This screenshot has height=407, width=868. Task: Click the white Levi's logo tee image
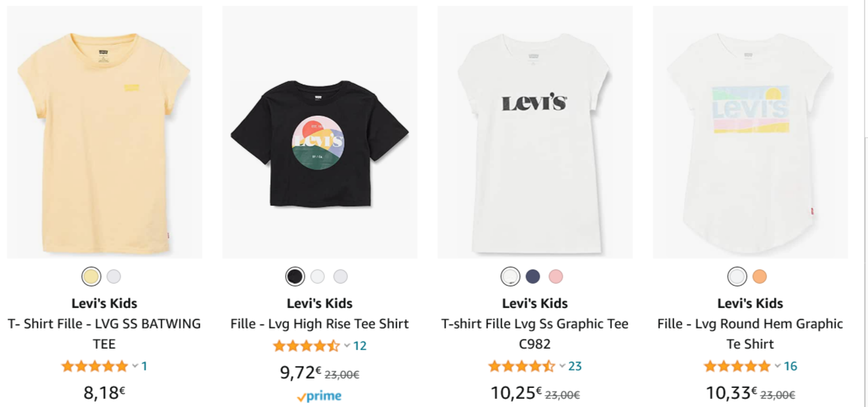tap(534, 132)
